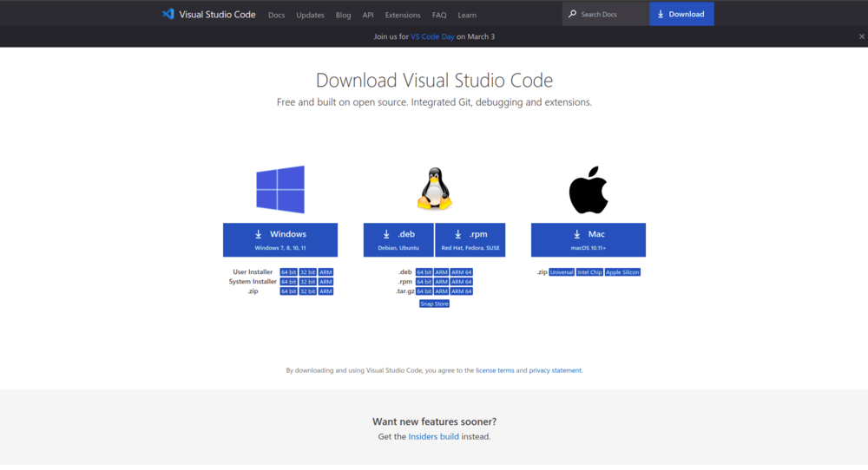Click the large Windows logo icon
The image size is (868, 470).
[x=280, y=190]
